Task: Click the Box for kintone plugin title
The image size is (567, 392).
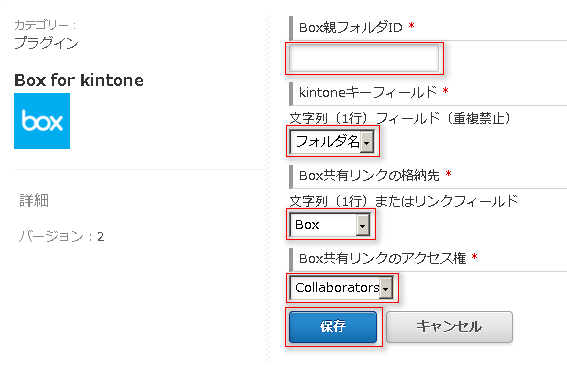Action: (x=79, y=80)
